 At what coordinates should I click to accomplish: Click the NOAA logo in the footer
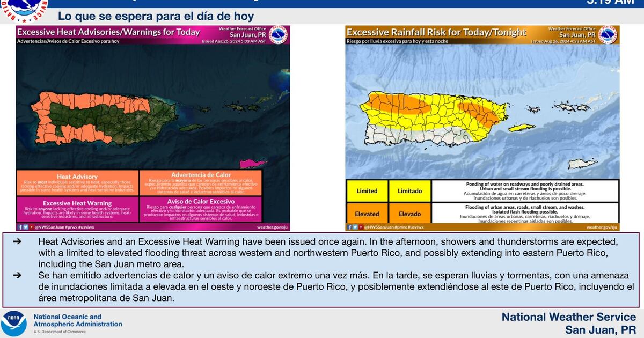(14, 324)
